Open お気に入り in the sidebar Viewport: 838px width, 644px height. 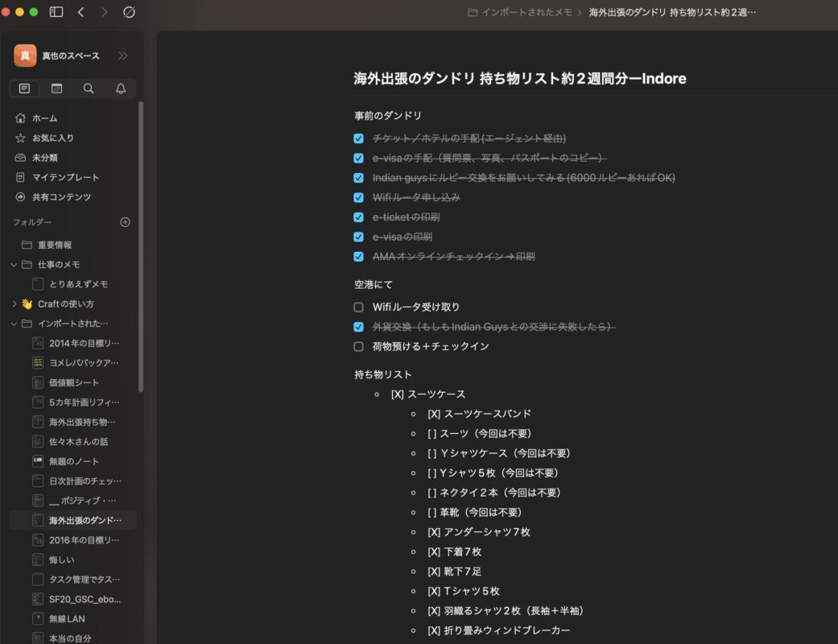pos(52,138)
